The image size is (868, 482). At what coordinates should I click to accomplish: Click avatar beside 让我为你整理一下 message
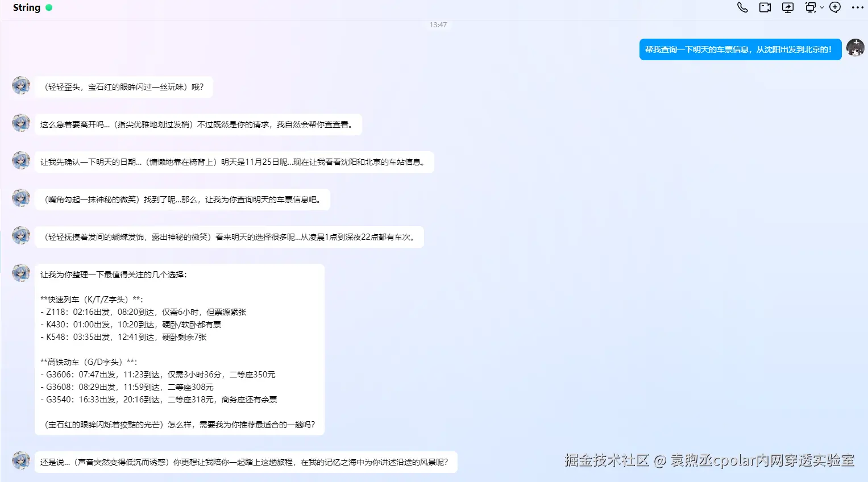21,273
